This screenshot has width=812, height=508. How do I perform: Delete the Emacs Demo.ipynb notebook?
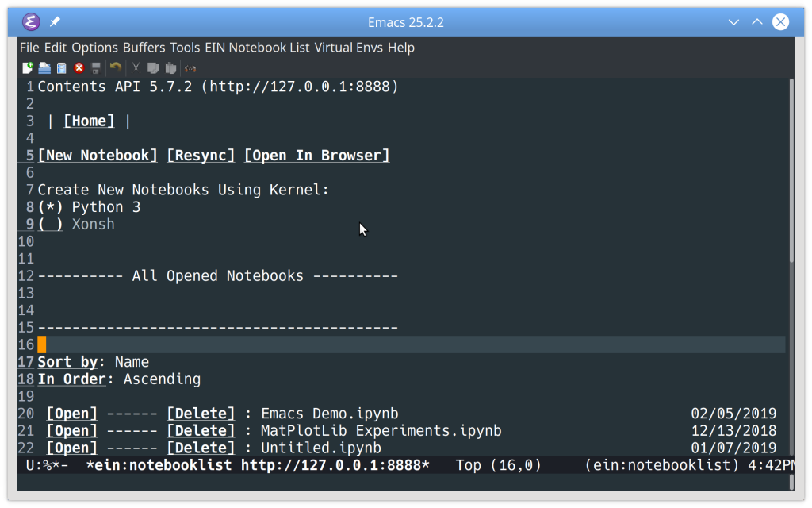pyautogui.click(x=201, y=413)
